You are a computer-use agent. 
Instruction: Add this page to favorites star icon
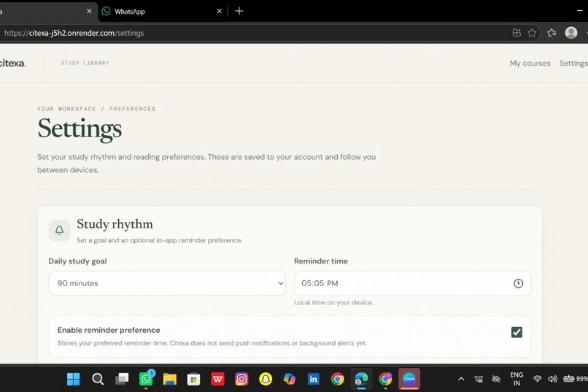(x=532, y=33)
